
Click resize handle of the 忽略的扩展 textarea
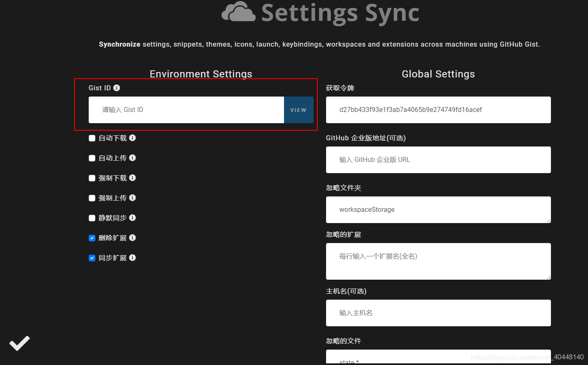[x=548, y=277]
